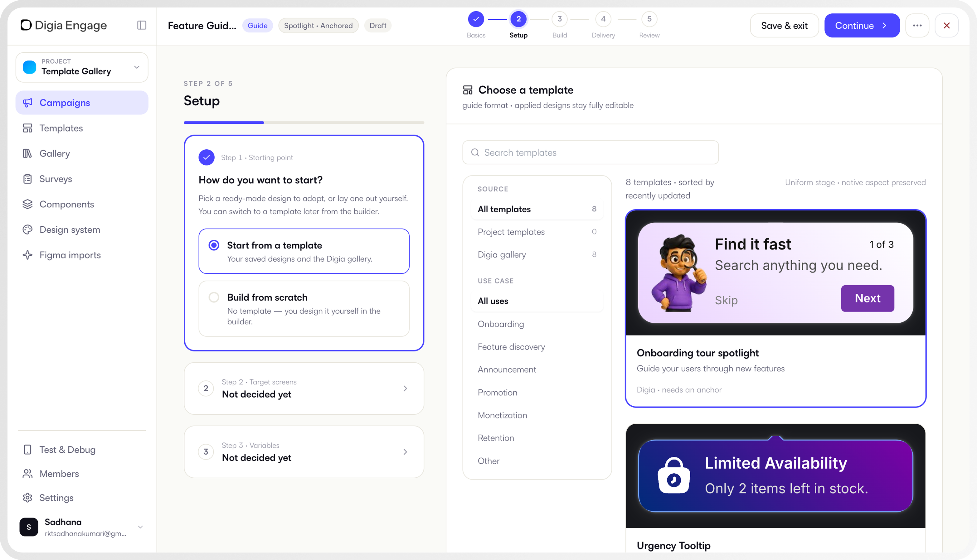This screenshot has height=560, width=977.
Task: Open the Project Template Gallery dropdown
Action: coord(82,67)
